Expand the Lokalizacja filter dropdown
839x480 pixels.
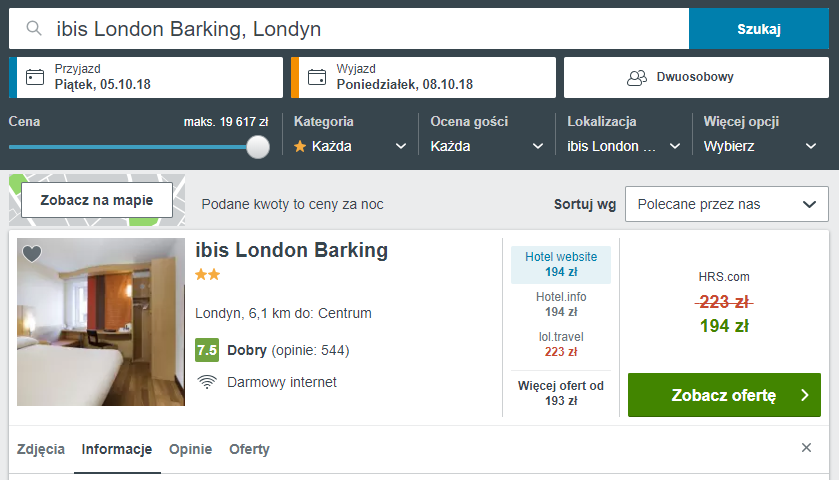point(622,146)
